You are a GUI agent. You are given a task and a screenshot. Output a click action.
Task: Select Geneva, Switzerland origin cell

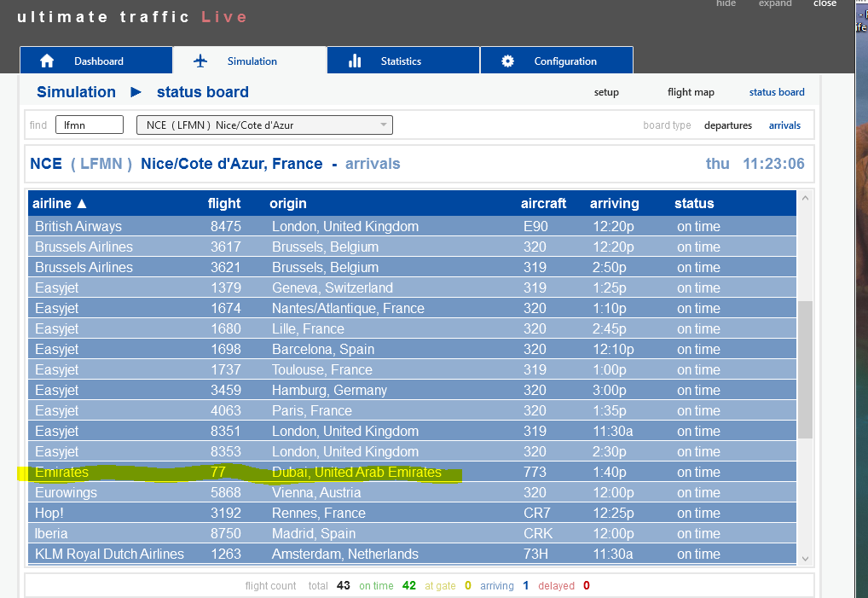click(333, 288)
